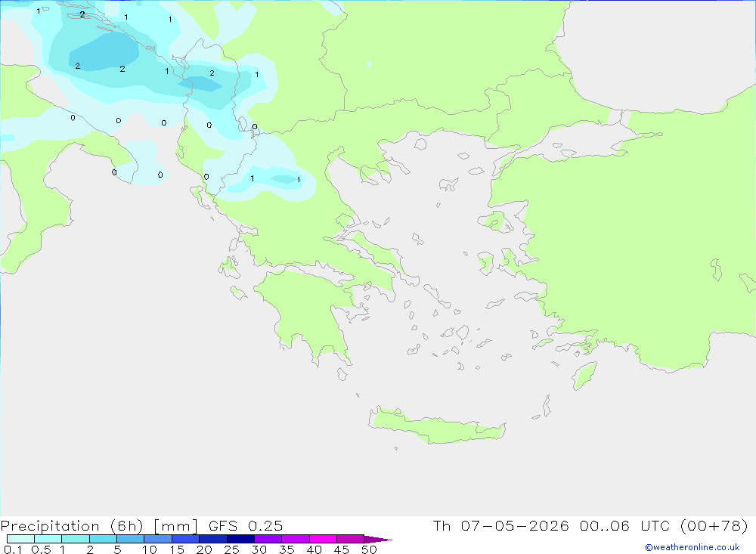Click the legend label '5'
This screenshot has width=756, height=554.
(117, 549)
